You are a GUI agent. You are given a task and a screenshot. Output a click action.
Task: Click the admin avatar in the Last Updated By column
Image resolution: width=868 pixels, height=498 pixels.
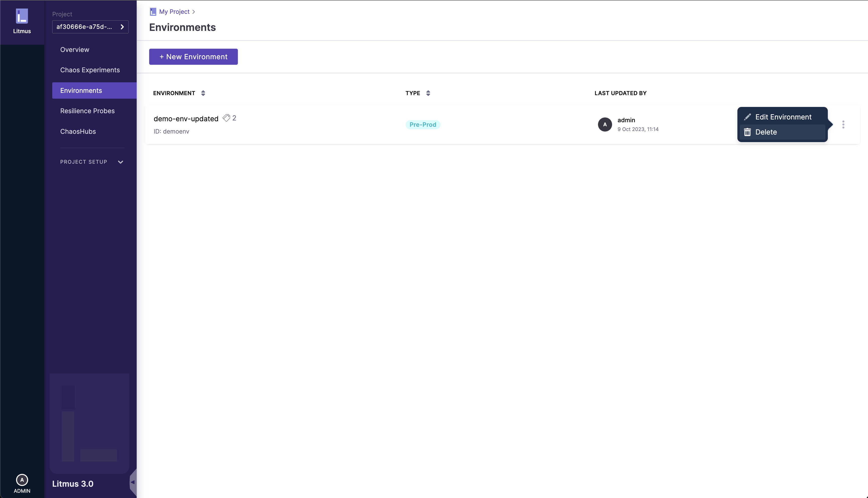[605, 125]
